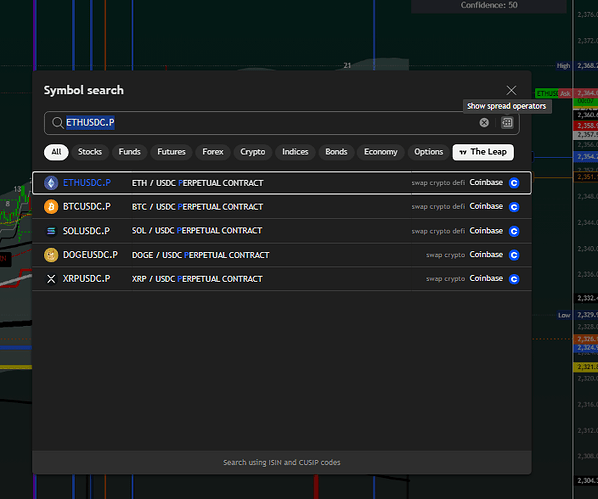The image size is (598, 499).
Task: Click the magnifier search icon
Action: [x=57, y=122]
